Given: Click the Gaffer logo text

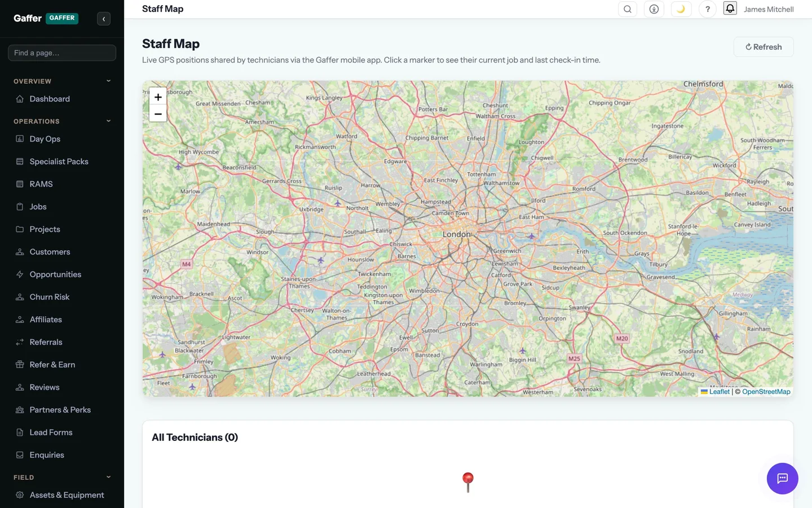Looking at the screenshot, I should point(28,18).
